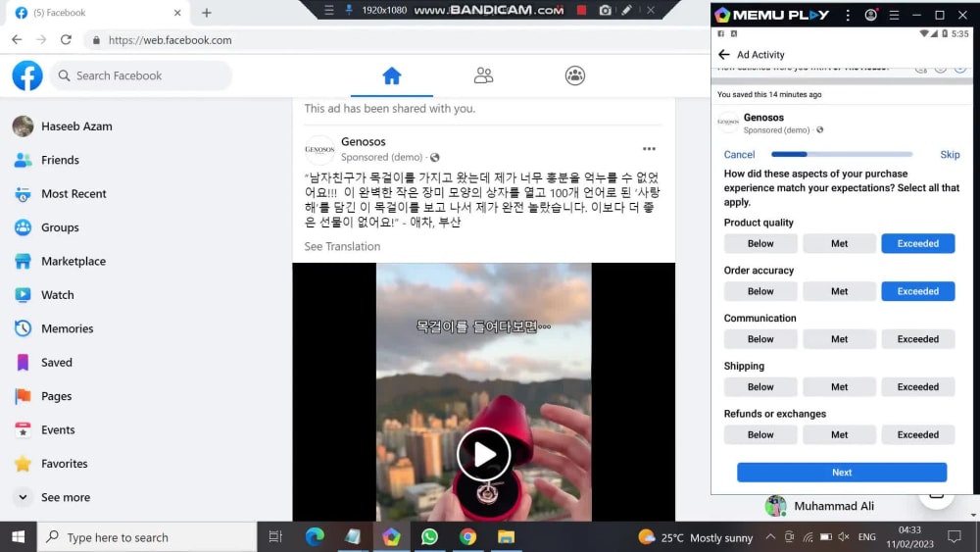Select Below for Order accuracy

760,291
